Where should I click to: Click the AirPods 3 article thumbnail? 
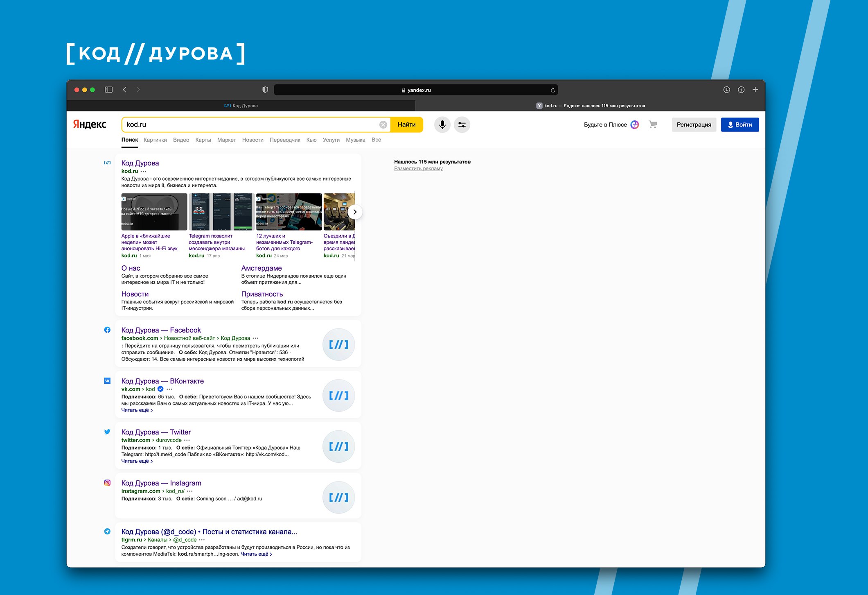pyautogui.click(x=154, y=212)
